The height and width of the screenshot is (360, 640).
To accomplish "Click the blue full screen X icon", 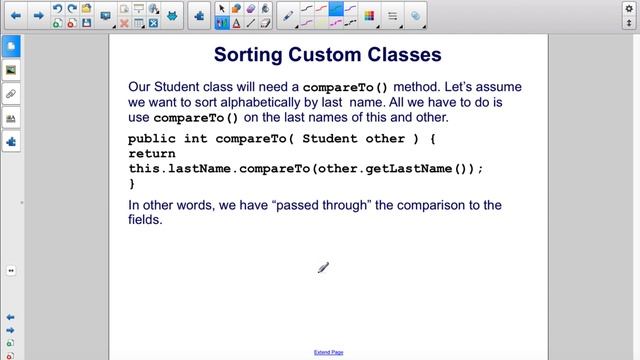I will 153,23.
